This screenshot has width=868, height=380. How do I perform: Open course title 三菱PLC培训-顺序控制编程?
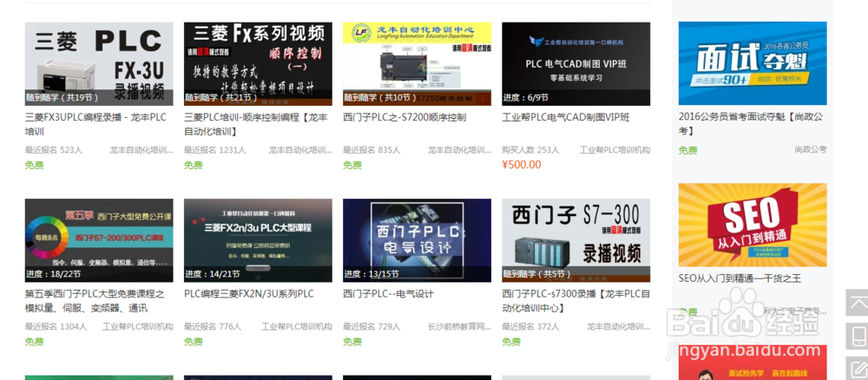(256, 124)
